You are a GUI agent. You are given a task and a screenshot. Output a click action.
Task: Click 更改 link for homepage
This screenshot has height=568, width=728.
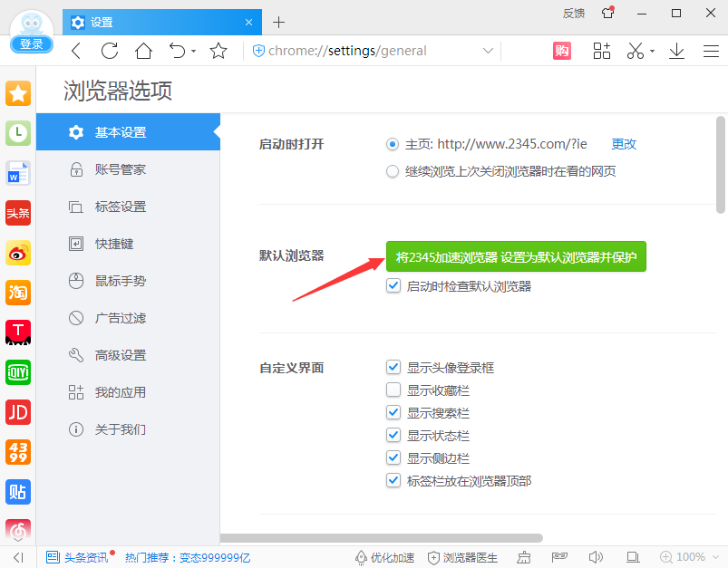[624, 144]
